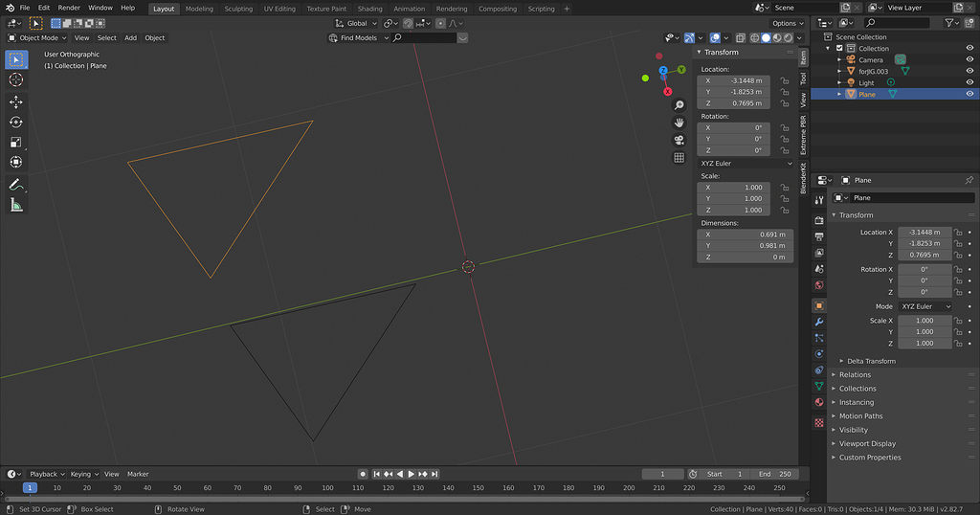Activate the Transform tool
Screen dimensions: 980x515
tap(16, 162)
